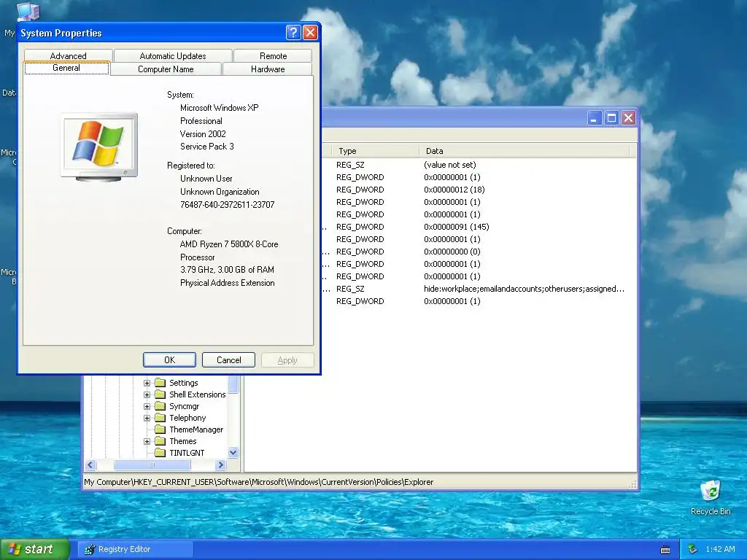This screenshot has height=560, width=747.
Task: Select the TINTLGNT key in registry tree
Action: pyautogui.click(x=187, y=453)
